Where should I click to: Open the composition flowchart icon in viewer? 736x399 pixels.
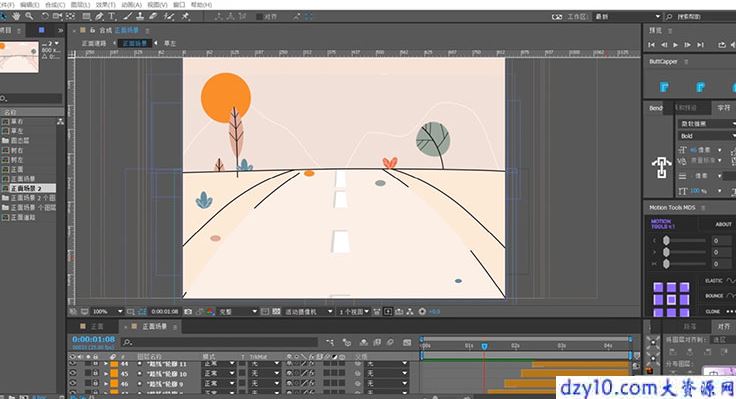[410, 311]
